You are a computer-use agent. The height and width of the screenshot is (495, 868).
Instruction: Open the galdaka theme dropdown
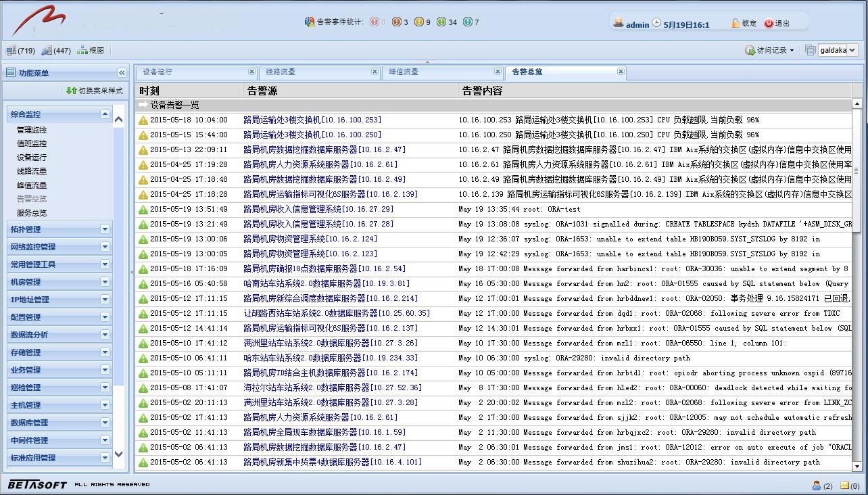[x=852, y=50]
